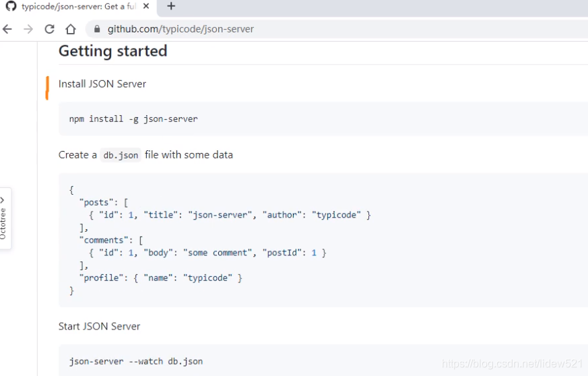Screen dimensions: 588x376
Task: Expand the Octotree sidebar panel
Action: click(x=5, y=218)
